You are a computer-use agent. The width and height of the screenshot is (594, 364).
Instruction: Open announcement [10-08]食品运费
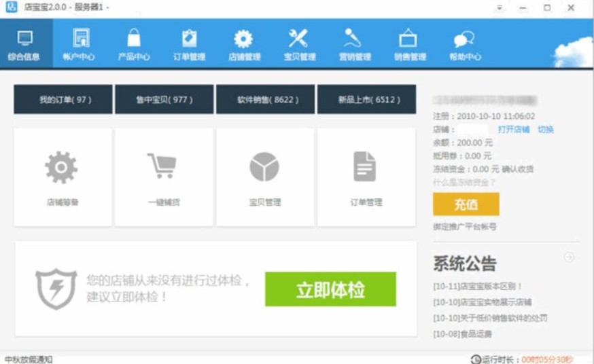[x=462, y=334]
